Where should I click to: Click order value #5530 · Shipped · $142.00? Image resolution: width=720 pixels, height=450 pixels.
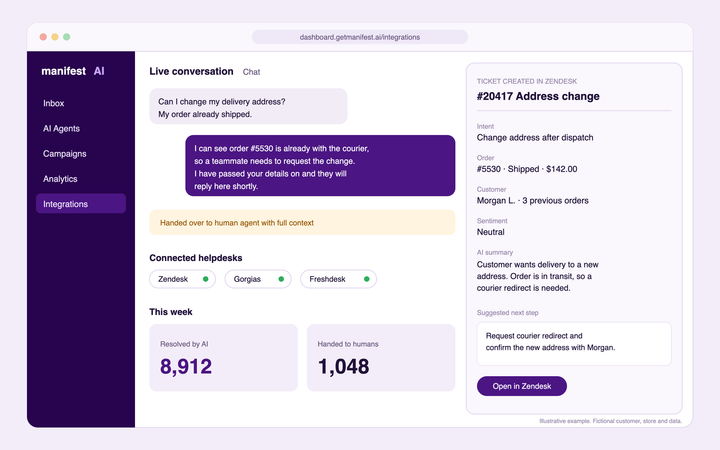pyautogui.click(x=527, y=169)
